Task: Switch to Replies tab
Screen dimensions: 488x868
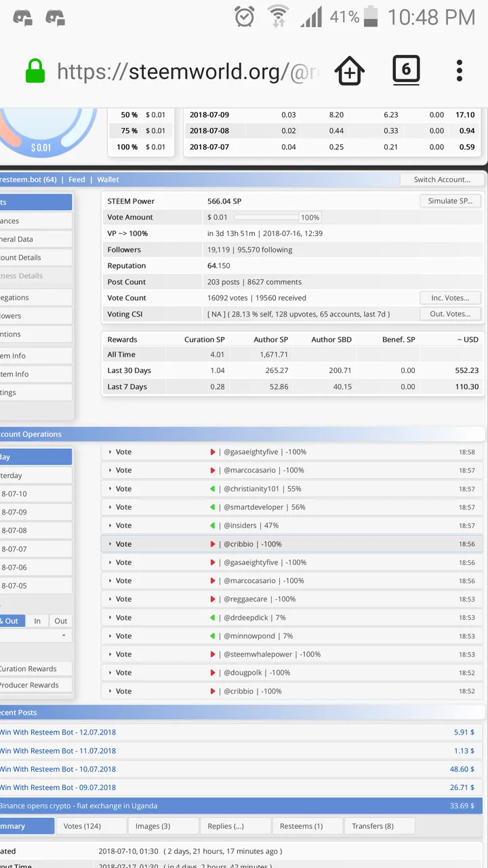Action: point(235,826)
